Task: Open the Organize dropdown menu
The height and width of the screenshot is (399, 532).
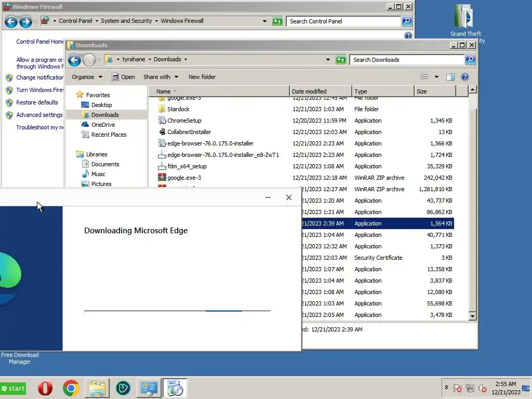Action: [87, 77]
